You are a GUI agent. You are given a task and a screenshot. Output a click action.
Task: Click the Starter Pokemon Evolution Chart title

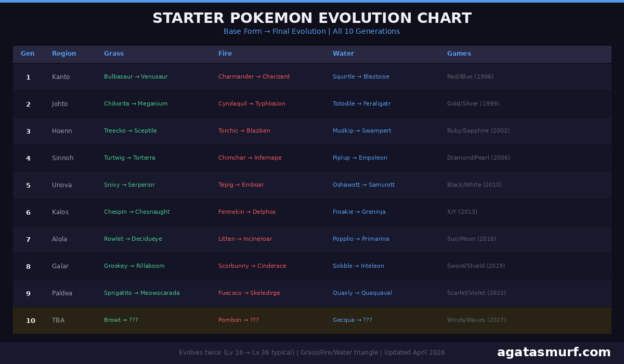point(312,18)
